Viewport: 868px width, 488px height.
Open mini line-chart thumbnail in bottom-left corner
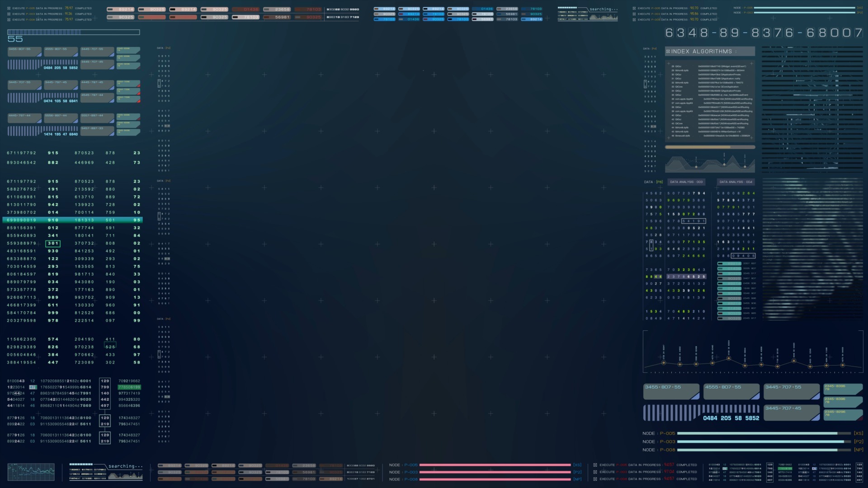[x=31, y=472]
